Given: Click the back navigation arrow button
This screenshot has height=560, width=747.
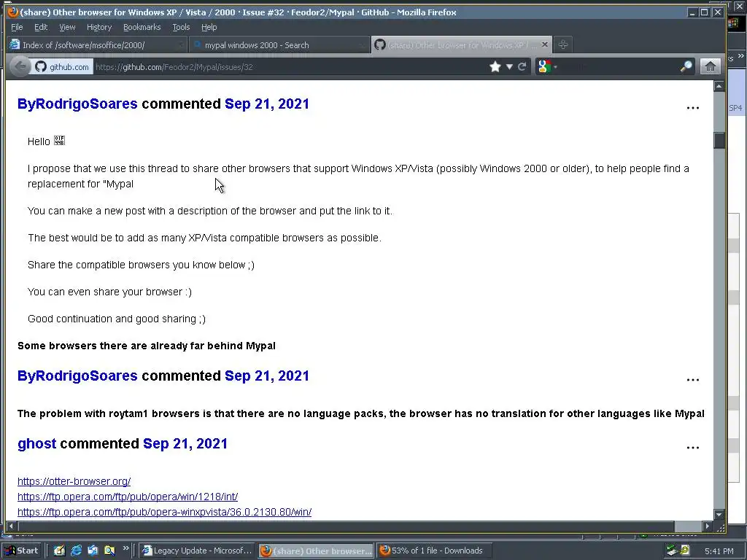Looking at the screenshot, I should pyautogui.click(x=20, y=66).
